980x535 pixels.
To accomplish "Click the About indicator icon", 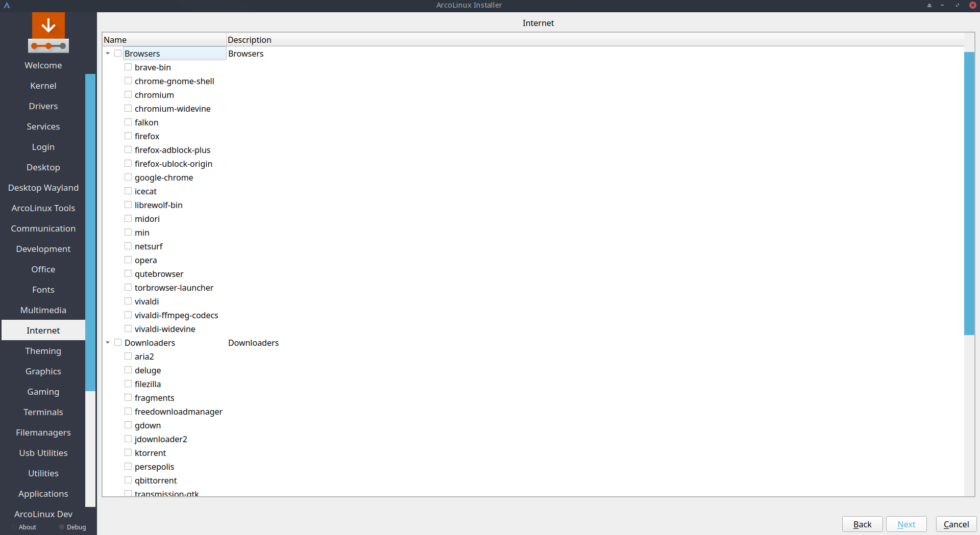I will coord(14,527).
